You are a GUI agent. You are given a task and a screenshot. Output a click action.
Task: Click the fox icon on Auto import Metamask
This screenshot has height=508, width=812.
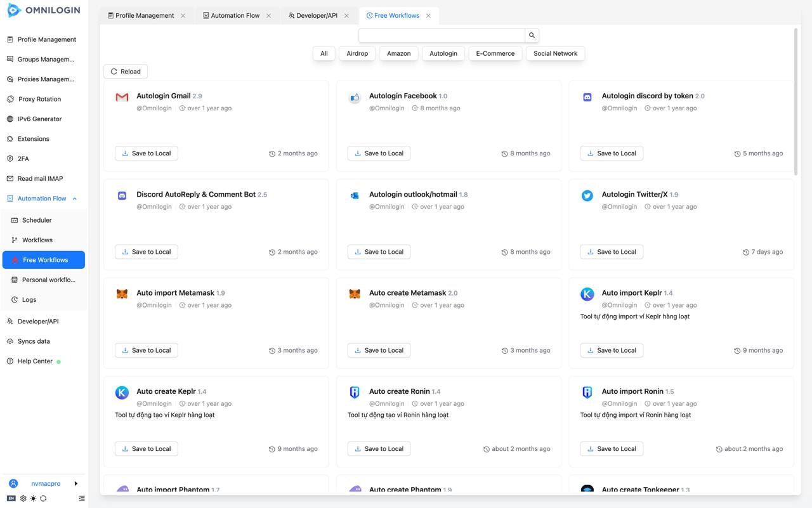coord(122,294)
